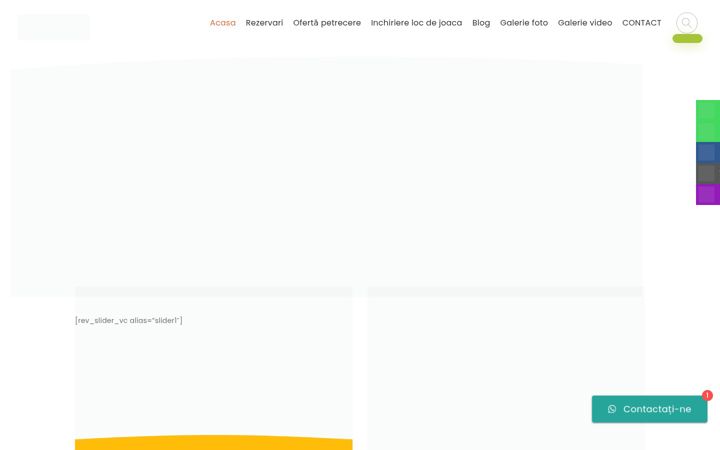The width and height of the screenshot is (720, 450).
Task: Open the Galerie video link
Action: (x=585, y=22)
